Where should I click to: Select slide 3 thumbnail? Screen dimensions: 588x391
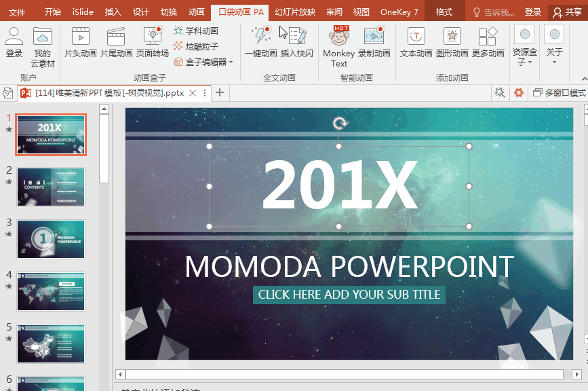(51, 239)
